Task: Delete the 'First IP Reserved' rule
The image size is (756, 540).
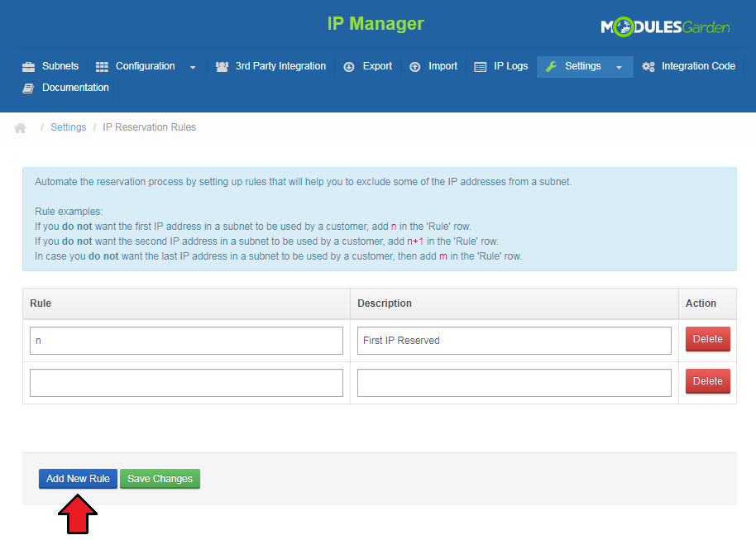Action: coord(707,339)
